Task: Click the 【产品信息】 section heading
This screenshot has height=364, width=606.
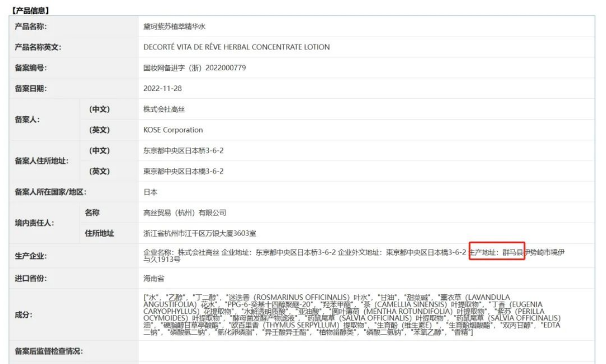Action: click(31, 10)
